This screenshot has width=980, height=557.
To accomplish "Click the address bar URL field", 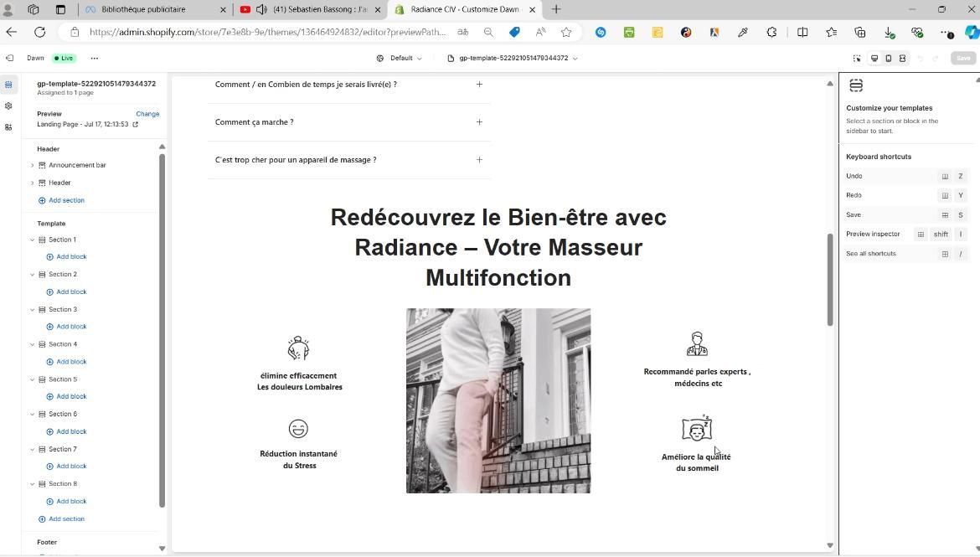I will [x=267, y=33].
